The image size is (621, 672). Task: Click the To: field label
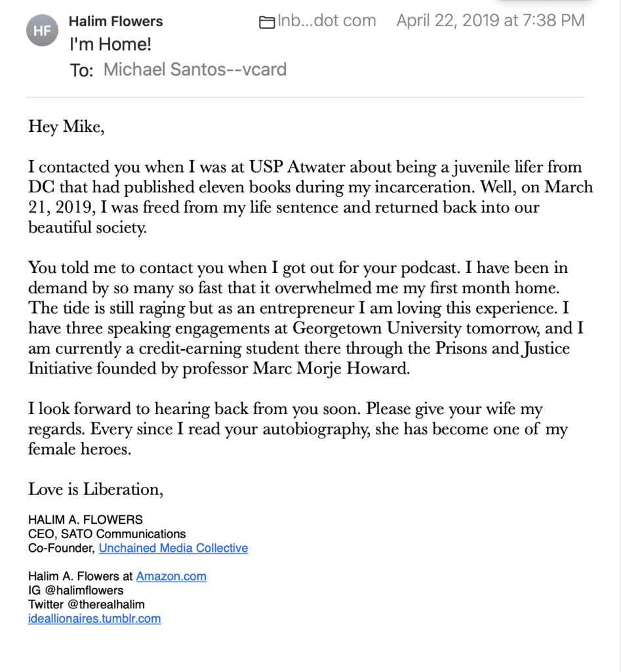pyautogui.click(x=81, y=70)
